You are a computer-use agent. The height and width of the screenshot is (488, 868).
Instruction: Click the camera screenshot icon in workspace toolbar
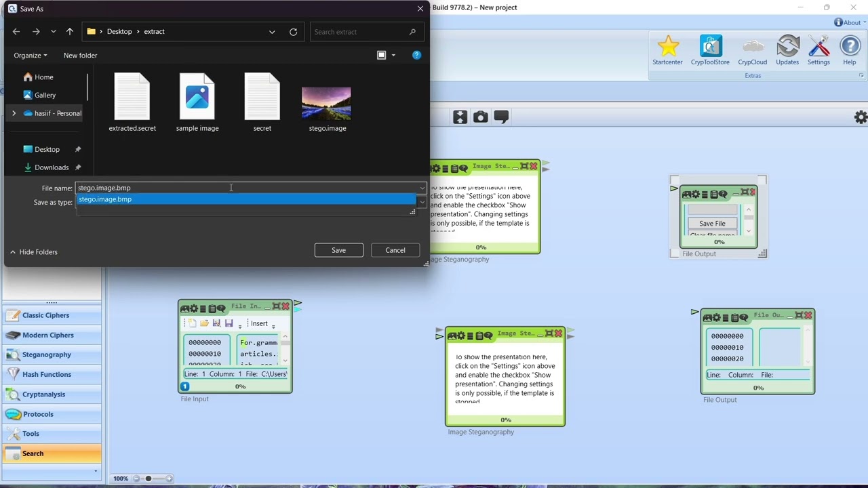480,117
